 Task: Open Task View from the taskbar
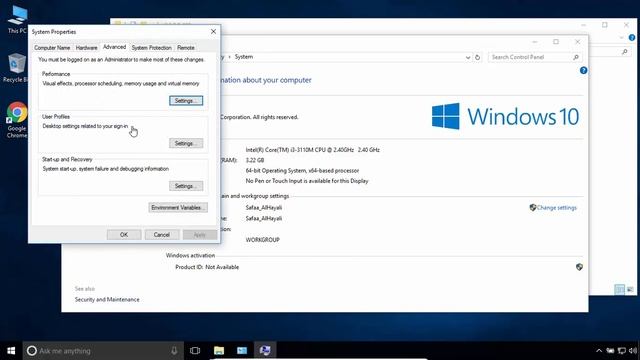[x=195, y=351]
